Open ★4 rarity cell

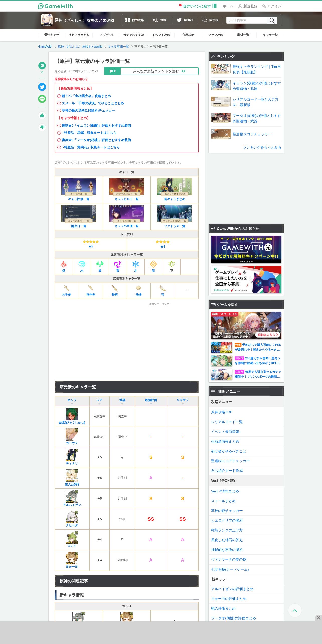tap(163, 244)
